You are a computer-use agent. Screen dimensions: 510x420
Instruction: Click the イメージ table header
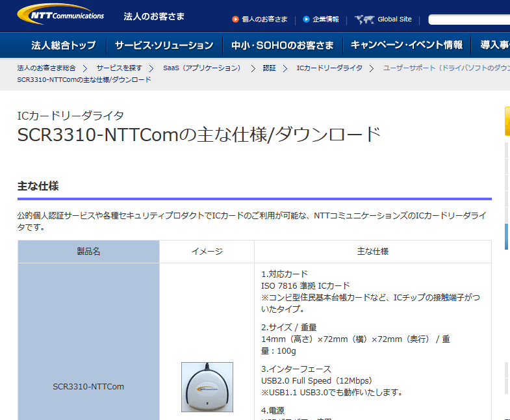point(207,252)
